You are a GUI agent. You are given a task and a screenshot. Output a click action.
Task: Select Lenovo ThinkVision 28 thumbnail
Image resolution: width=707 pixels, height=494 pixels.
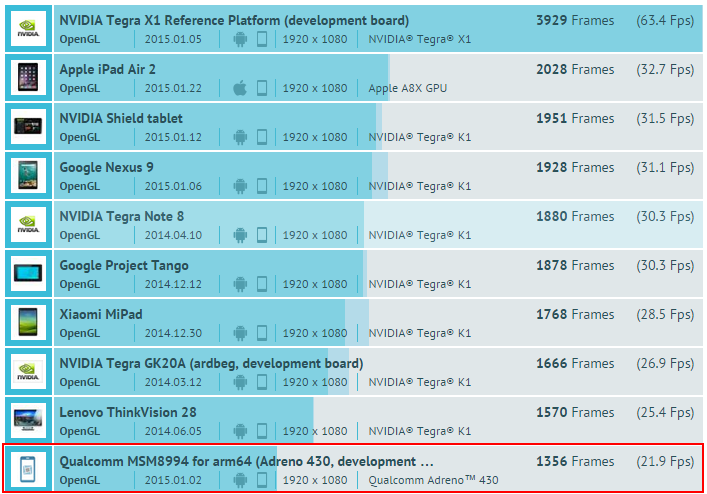28,421
